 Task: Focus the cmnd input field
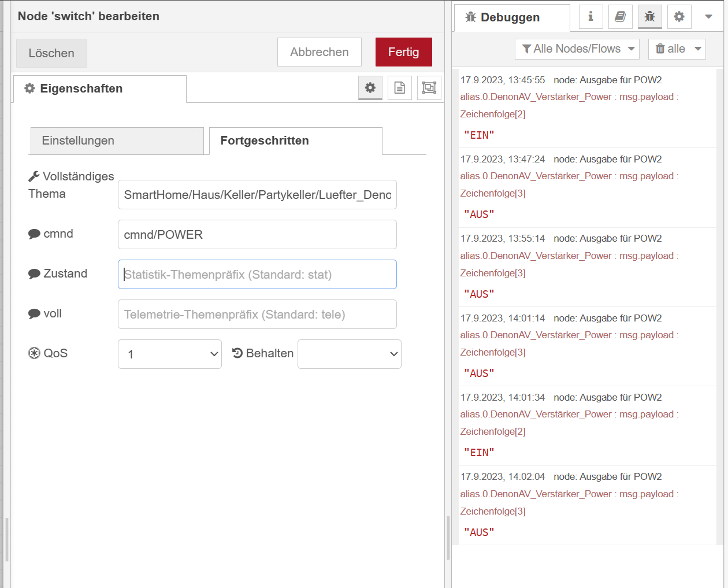coord(257,235)
